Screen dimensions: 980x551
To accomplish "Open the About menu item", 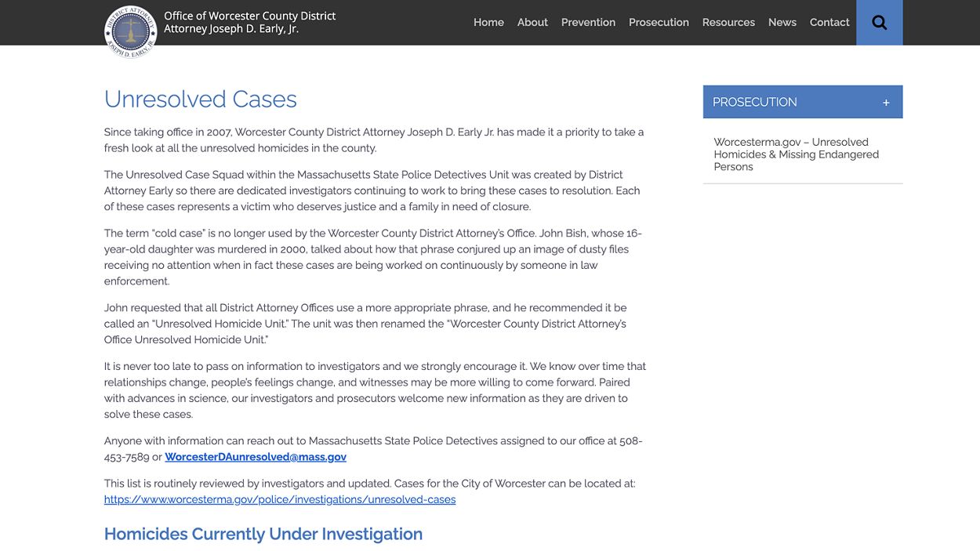I will click(x=532, y=22).
